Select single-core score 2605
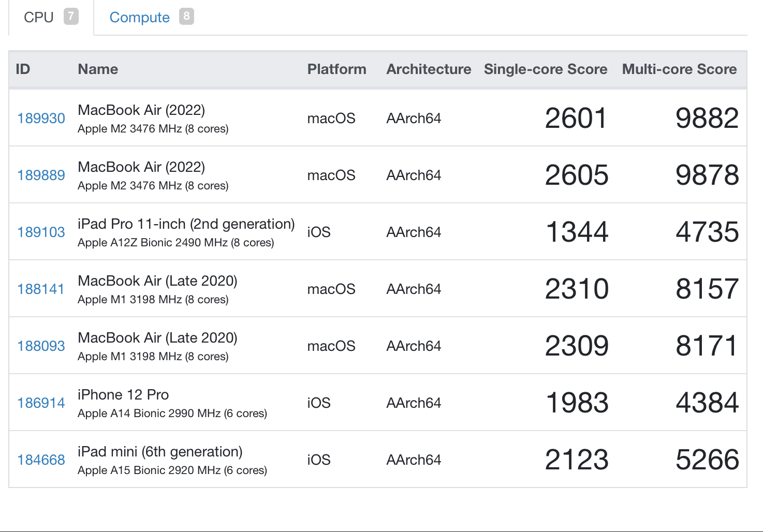Viewport: 763px width, 532px height. tap(577, 175)
